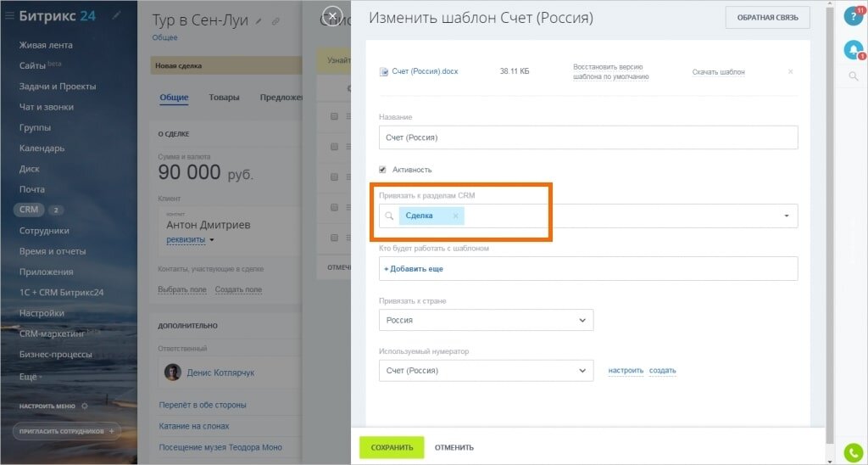Expand the Привязать к разделам CRM dropdown arrow

tap(787, 216)
